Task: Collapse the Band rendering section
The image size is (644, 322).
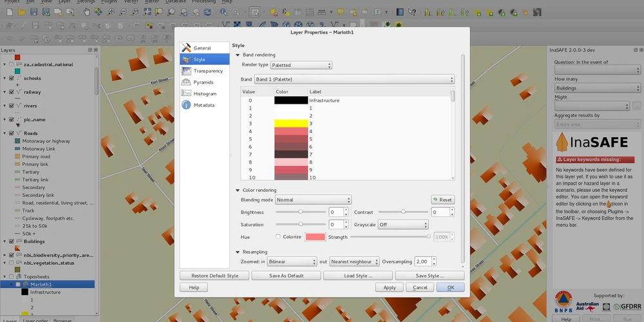Action: click(238, 55)
